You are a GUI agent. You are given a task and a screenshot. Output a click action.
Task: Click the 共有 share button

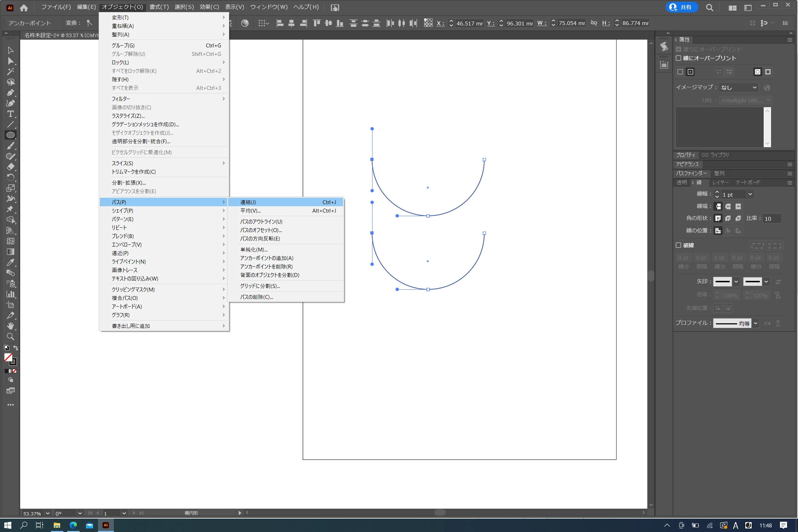681,7
